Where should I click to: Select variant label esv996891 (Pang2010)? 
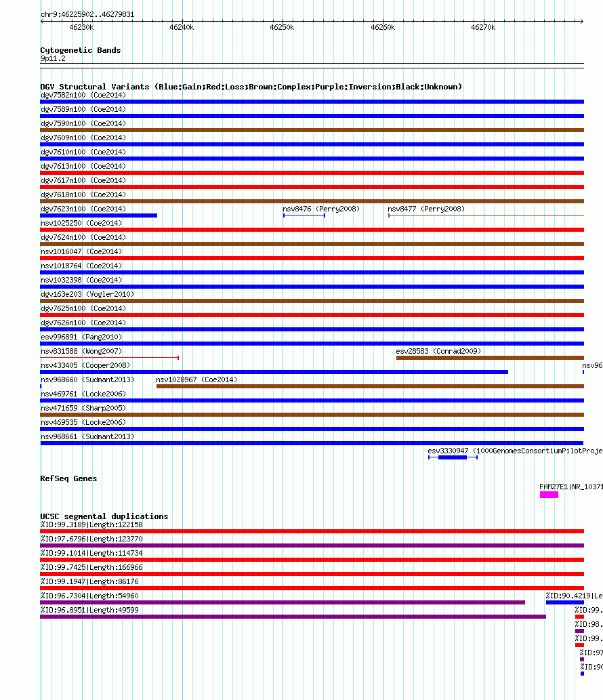pyautogui.click(x=81, y=337)
